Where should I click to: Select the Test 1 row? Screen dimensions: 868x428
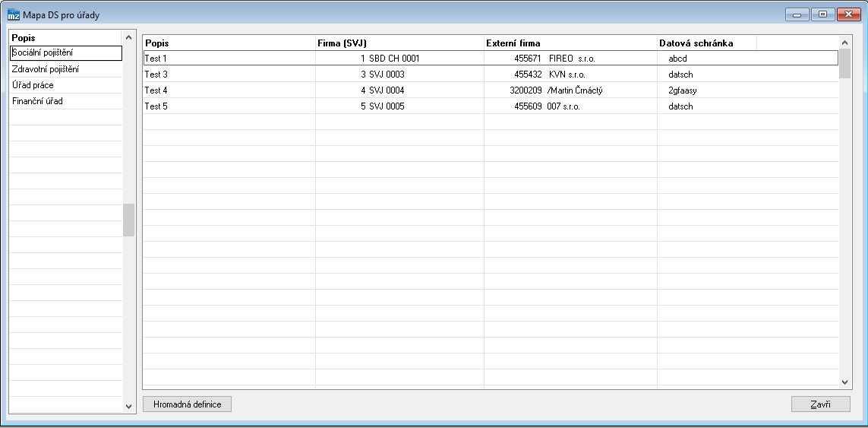[x=491, y=59]
